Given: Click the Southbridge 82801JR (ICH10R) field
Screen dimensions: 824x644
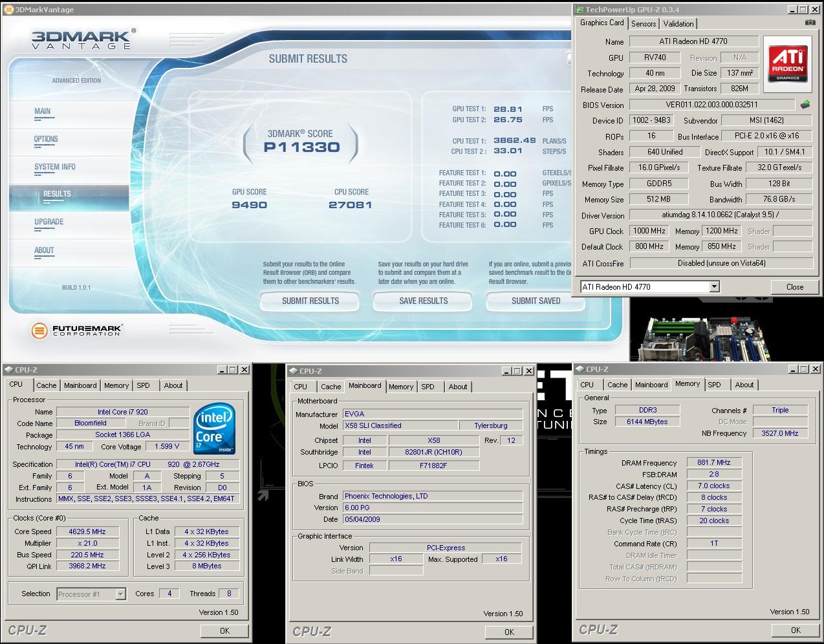Looking at the screenshot, I should tap(433, 452).
